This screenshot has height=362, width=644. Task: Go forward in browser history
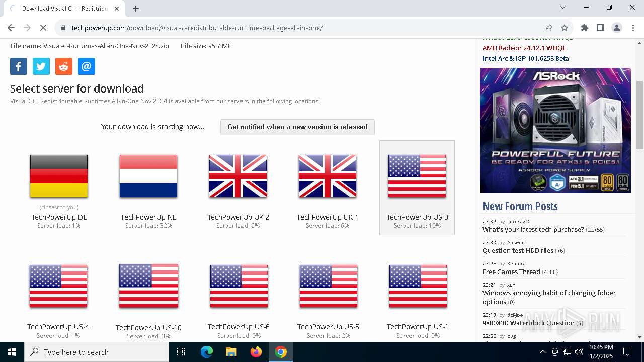click(27, 28)
